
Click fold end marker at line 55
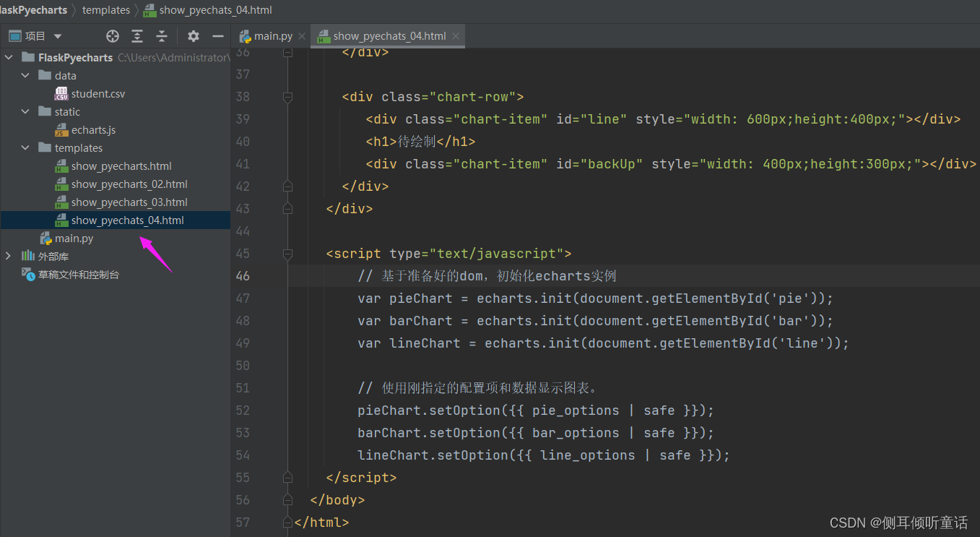288,478
